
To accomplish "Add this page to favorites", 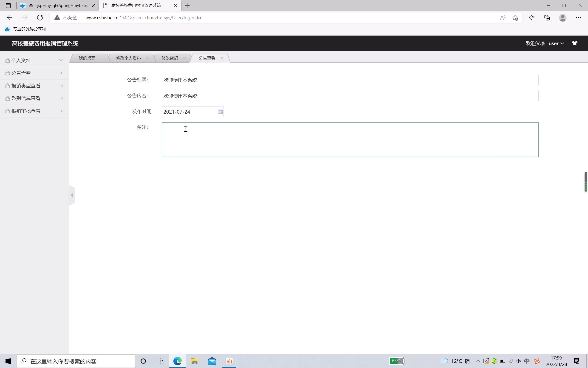I will pyautogui.click(x=515, y=17).
